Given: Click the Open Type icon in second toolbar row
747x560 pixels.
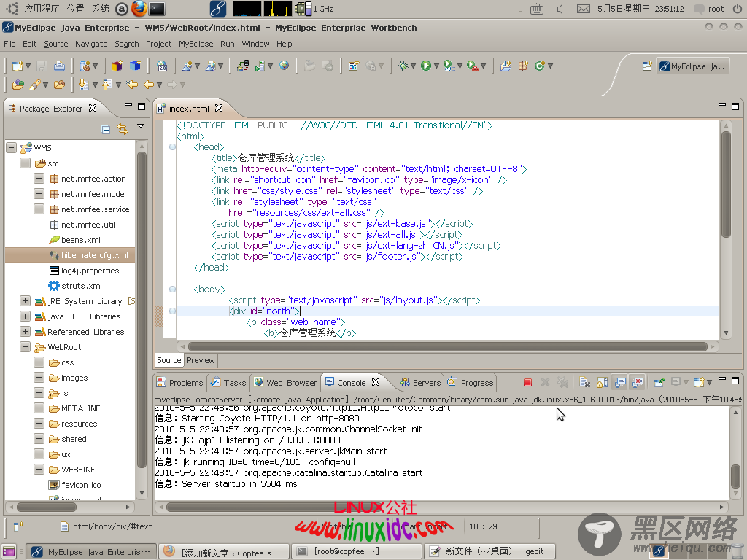Looking at the screenshot, I should (x=18, y=85).
